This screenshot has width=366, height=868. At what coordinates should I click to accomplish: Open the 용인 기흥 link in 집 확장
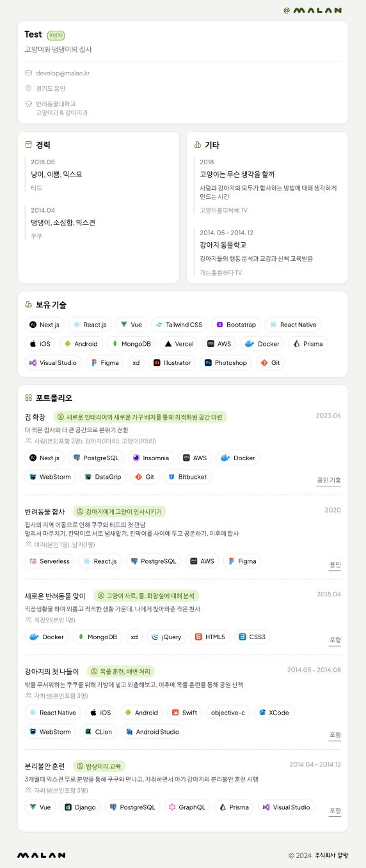[x=329, y=480]
